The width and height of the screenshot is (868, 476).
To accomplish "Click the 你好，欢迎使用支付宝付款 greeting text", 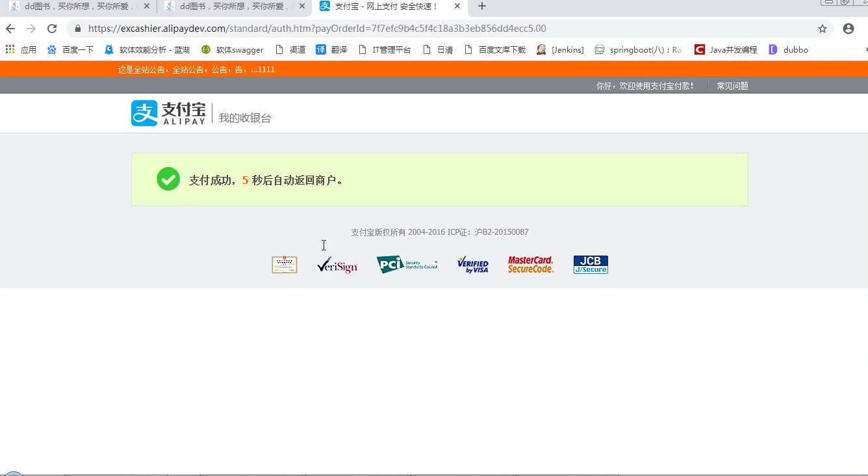I will point(645,86).
